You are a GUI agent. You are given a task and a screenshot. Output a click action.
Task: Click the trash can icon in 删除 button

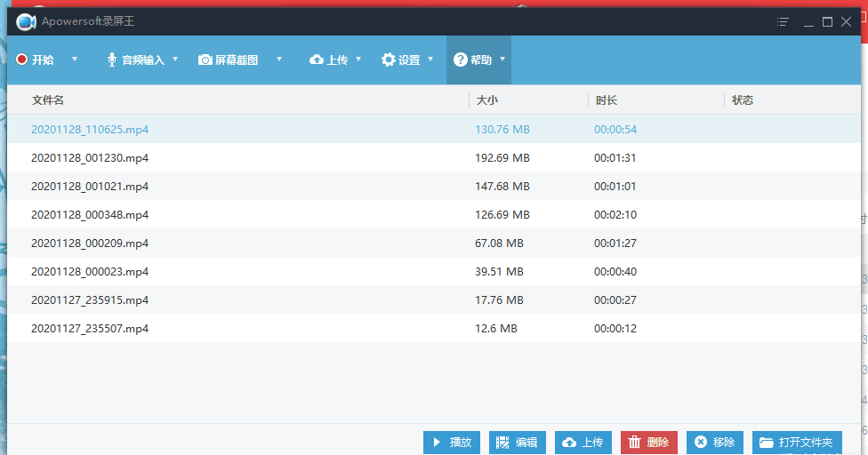pos(634,442)
